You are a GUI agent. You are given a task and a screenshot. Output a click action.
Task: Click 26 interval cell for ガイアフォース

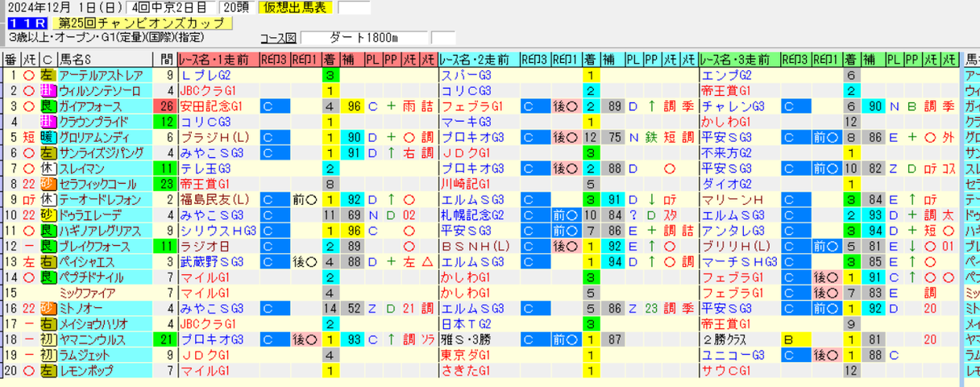coord(165,106)
